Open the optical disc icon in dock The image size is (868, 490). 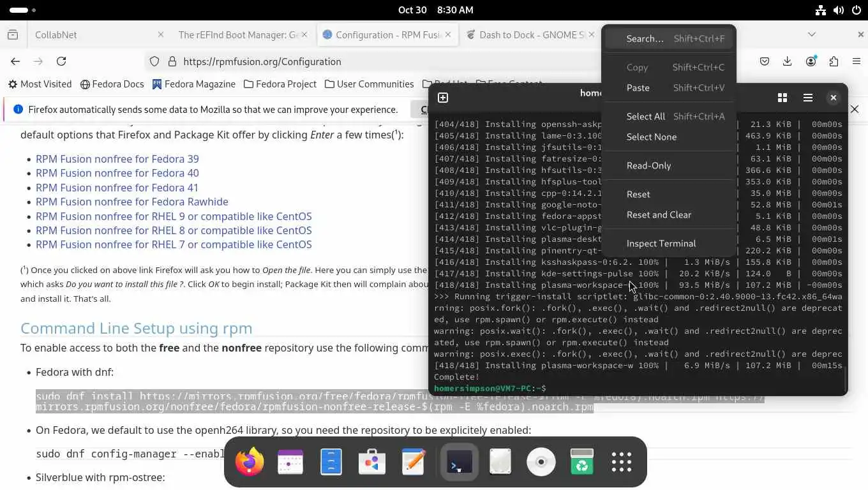tap(541, 462)
